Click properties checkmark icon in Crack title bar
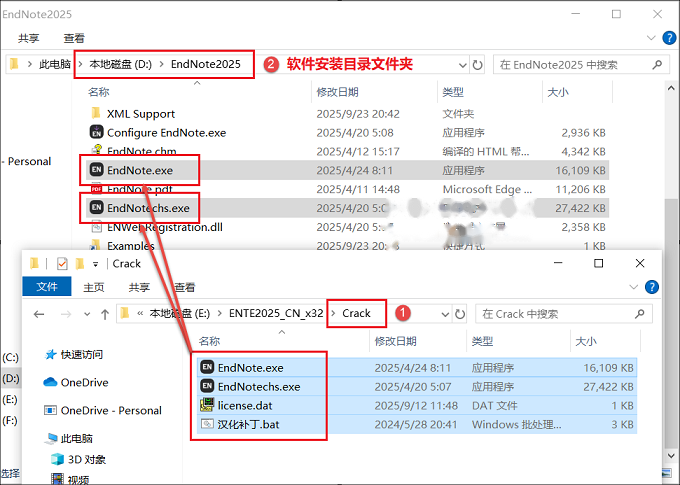680x485 pixels. pos(62,263)
